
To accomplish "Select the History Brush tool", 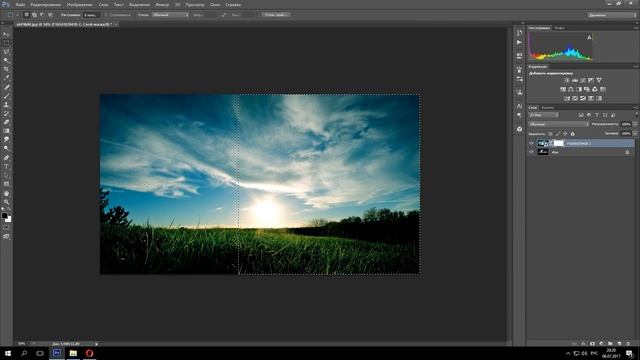I will pos(6,113).
